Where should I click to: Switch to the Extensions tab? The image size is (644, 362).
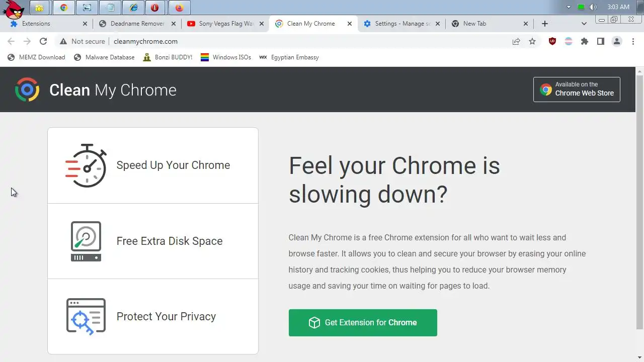48,24
